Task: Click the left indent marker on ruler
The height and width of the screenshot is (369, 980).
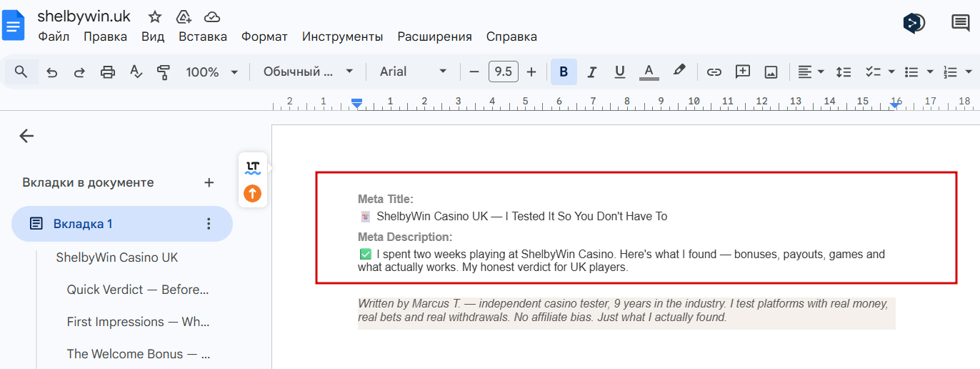Action: [x=357, y=104]
